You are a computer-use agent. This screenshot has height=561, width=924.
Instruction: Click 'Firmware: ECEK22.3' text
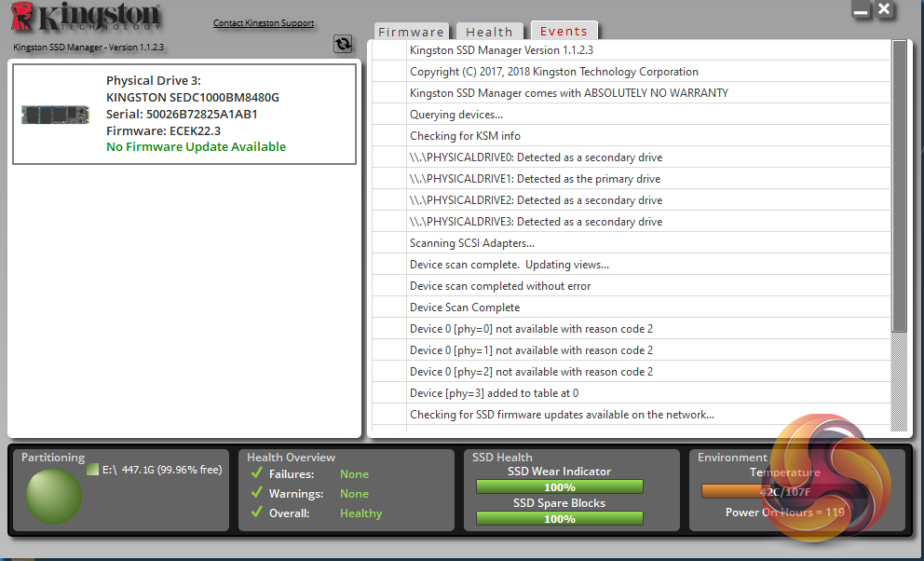pos(163,130)
